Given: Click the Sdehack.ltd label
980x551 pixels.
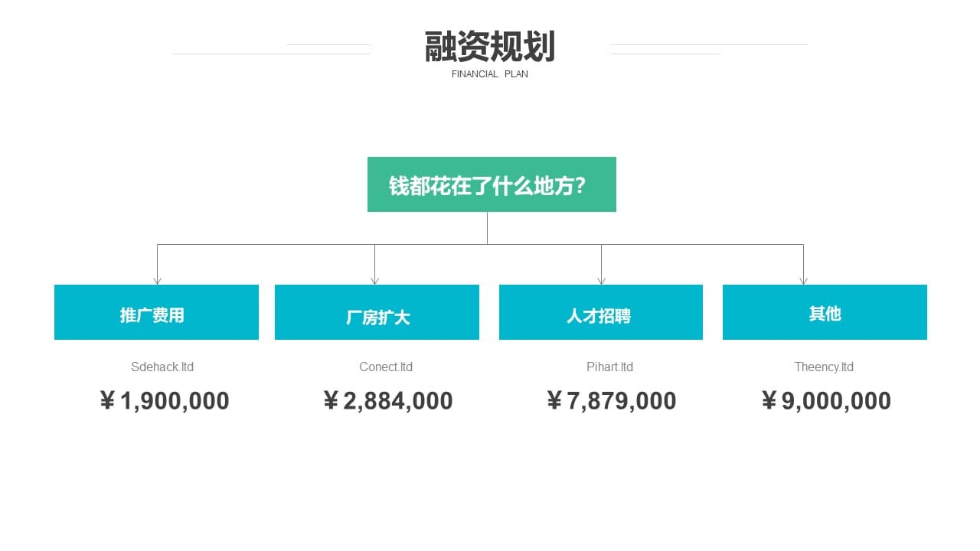Looking at the screenshot, I should coord(162,367).
